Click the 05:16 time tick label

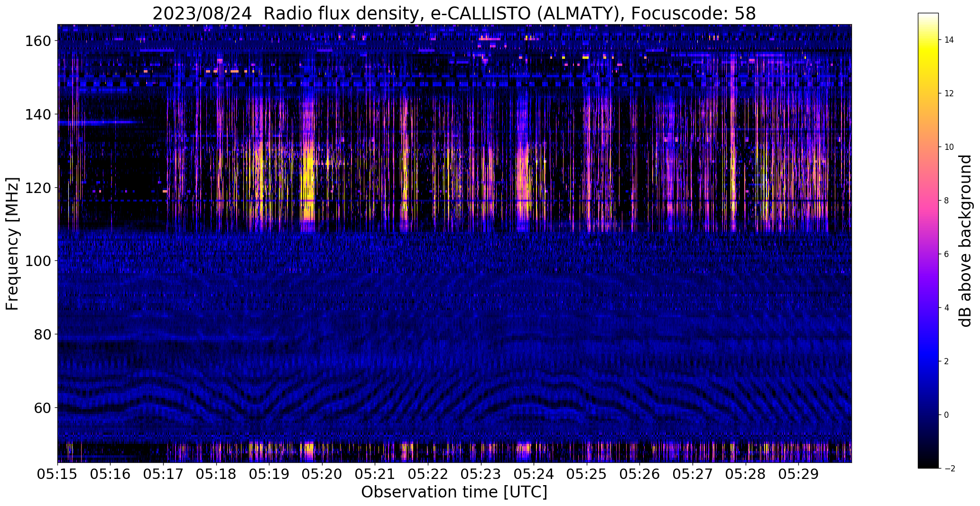pyautogui.click(x=111, y=474)
